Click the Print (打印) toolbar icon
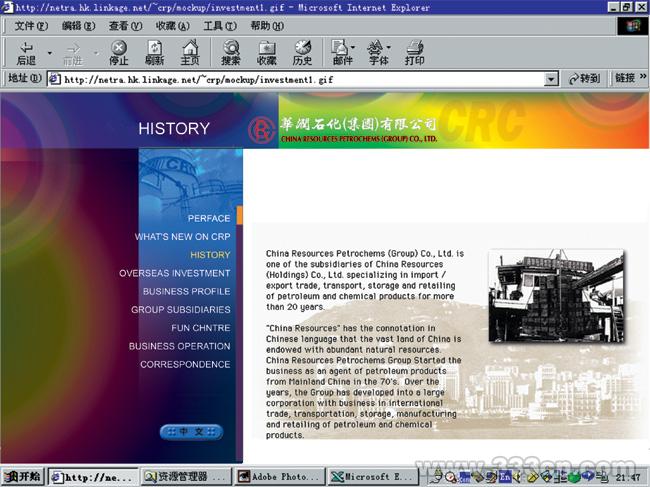 coord(414,53)
